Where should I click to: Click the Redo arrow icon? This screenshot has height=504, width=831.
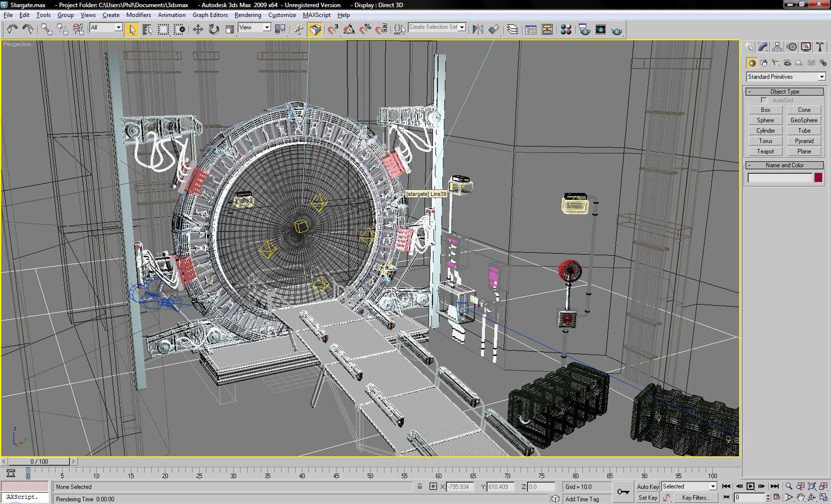(28, 29)
